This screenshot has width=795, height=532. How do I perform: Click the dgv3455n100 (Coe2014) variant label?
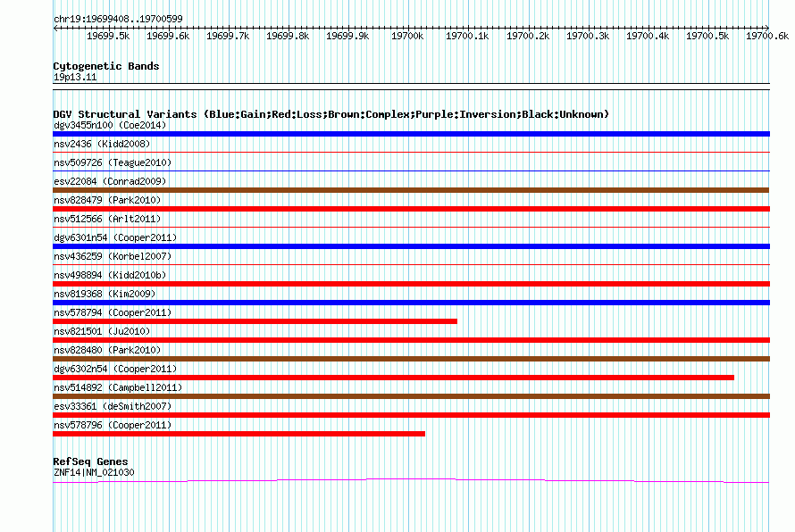(x=110, y=125)
